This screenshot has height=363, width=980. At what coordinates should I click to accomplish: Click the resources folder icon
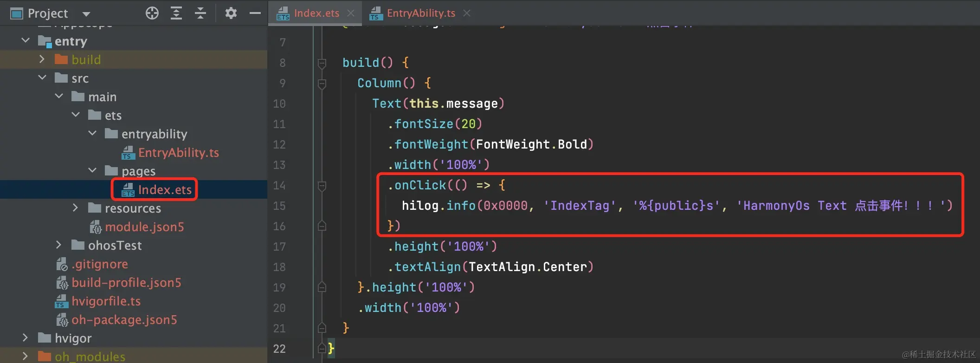point(95,208)
